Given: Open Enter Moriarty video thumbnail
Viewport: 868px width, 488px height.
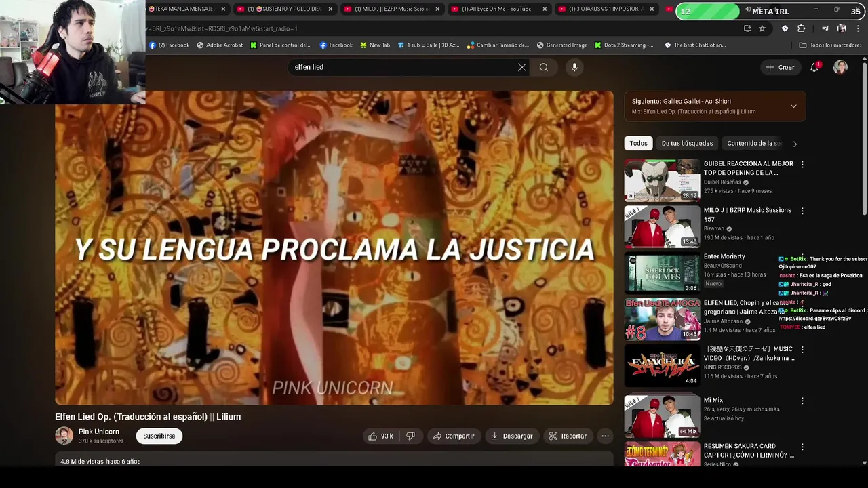Looking at the screenshot, I should 662,273.
